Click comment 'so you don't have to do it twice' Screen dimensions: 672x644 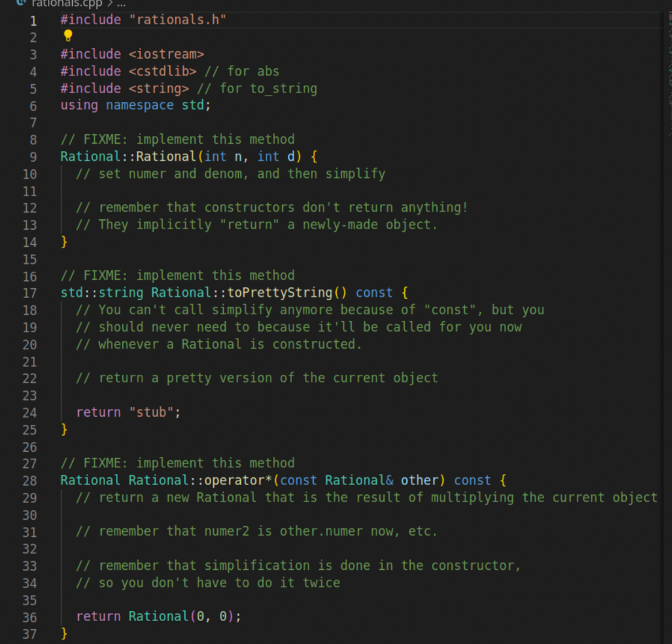click(x=208, y=583)
